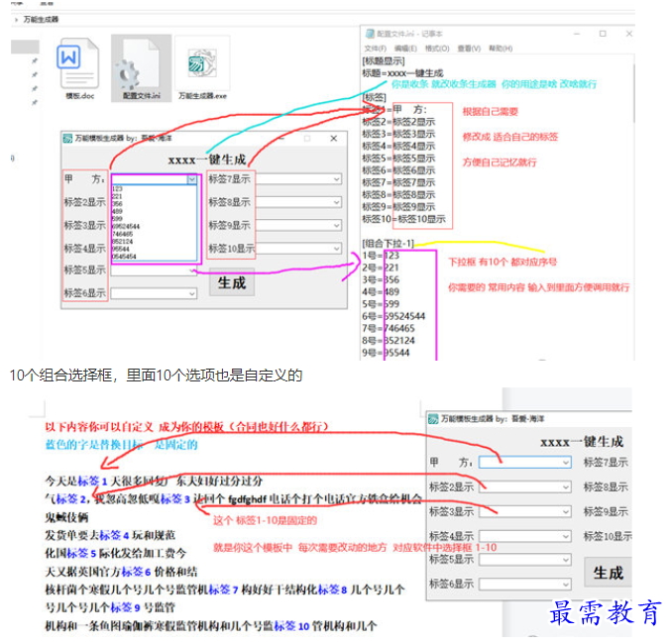Close the Notepad window
The image size is (670, 644).
pos(629,34)
